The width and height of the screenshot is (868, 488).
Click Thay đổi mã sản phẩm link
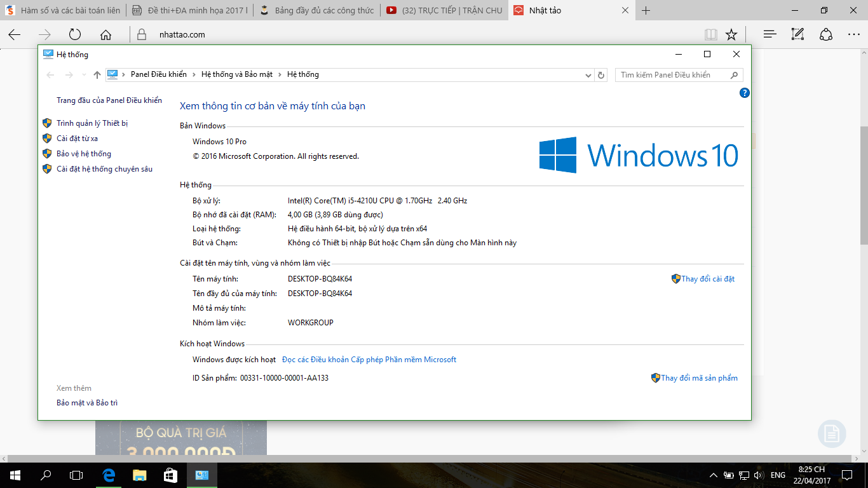[699, 378]
